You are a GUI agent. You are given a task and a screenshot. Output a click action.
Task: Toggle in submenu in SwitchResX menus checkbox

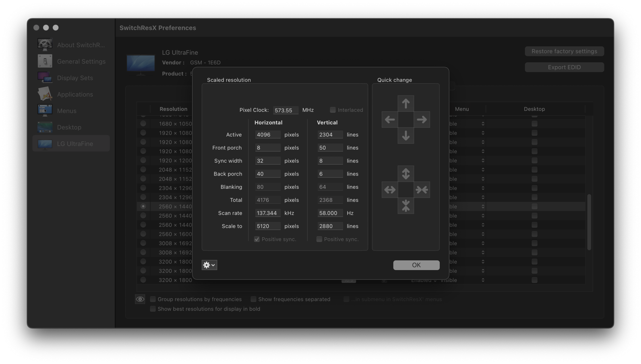click(x=346, y=299)
